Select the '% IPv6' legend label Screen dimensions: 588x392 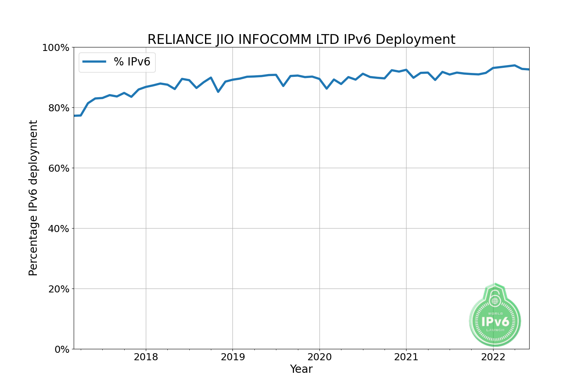coord(132,62)
